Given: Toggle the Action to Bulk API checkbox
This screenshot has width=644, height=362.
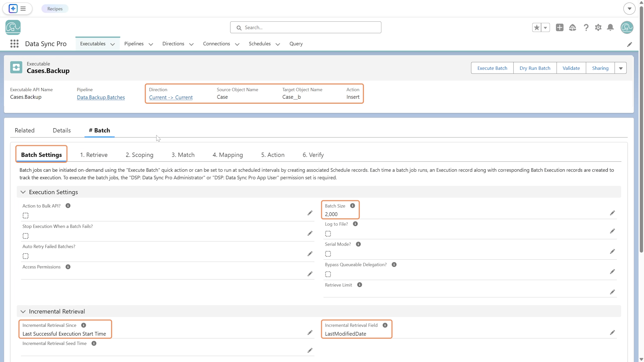Looking at the screenshot, I should (x=25, y=215).
